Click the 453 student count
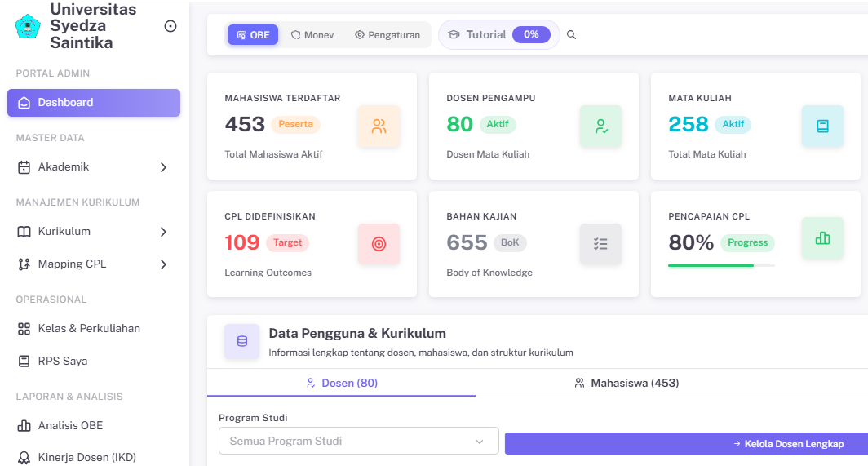 click(245, 124)
